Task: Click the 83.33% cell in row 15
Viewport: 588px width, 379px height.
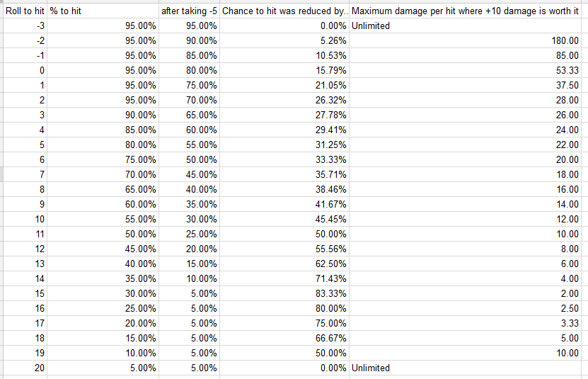Action: pos(284,293)
